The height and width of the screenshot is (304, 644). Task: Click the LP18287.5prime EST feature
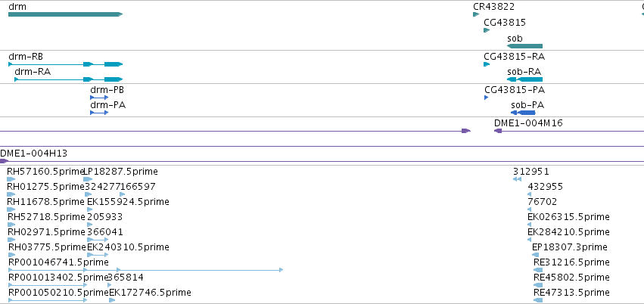coord(87,179)
